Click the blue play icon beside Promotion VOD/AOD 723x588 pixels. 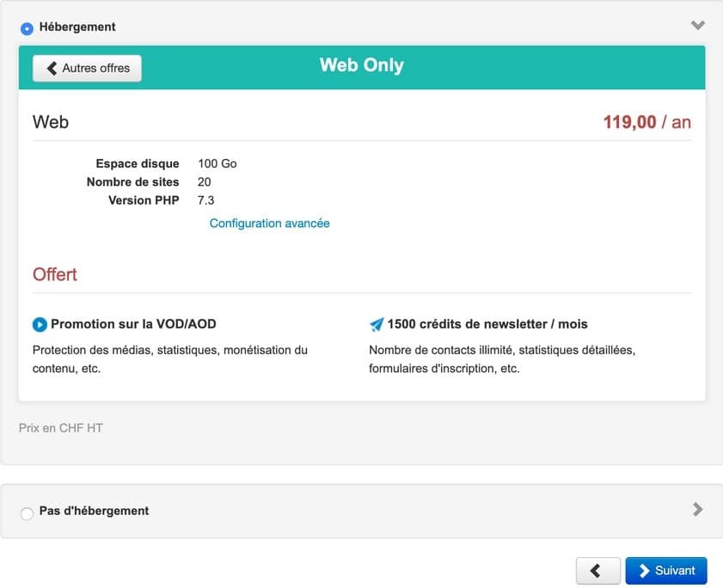point(40,325)
